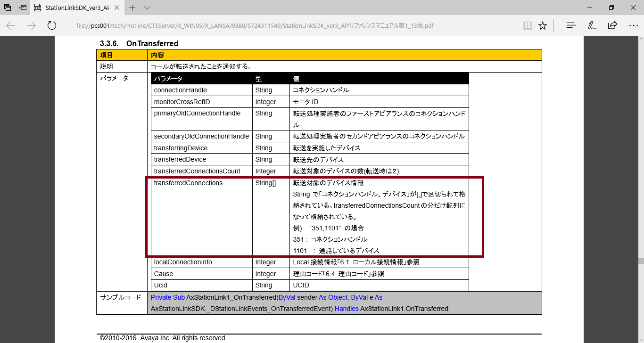Refresh the PDF page
Screen dimensions: 644x343
[x=52, y=25]
